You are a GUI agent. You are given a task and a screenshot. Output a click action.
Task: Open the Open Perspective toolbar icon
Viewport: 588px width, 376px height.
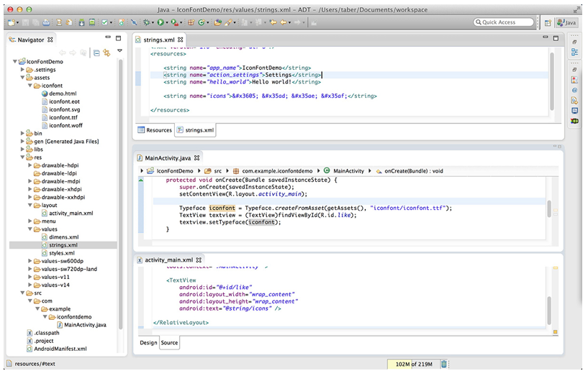[548, 23]
